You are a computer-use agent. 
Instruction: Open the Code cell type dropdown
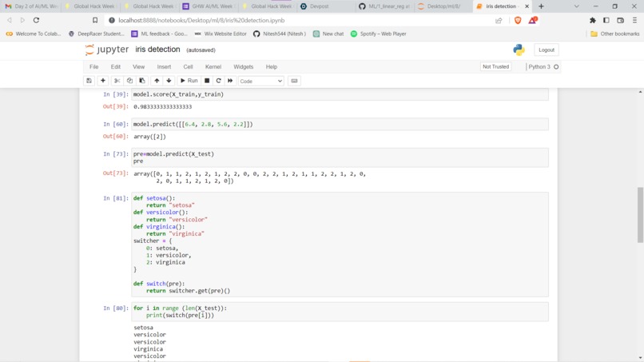click(x=261, y=82)
